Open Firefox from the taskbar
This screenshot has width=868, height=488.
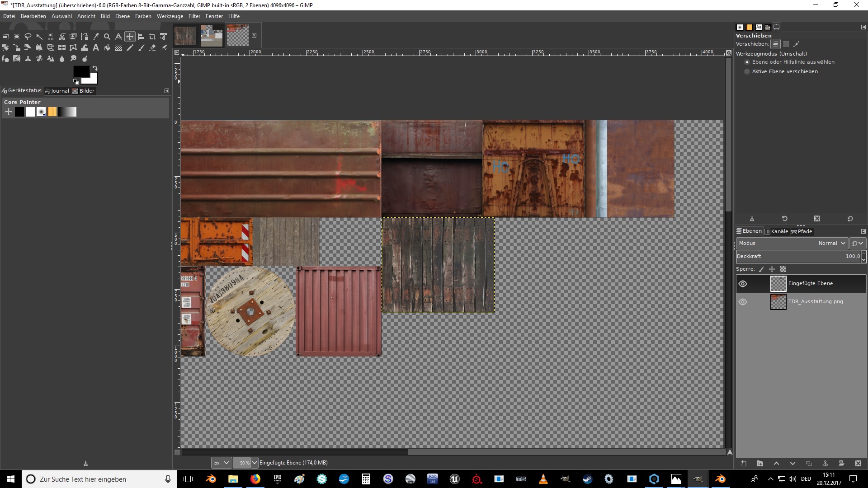pos(255,479)
